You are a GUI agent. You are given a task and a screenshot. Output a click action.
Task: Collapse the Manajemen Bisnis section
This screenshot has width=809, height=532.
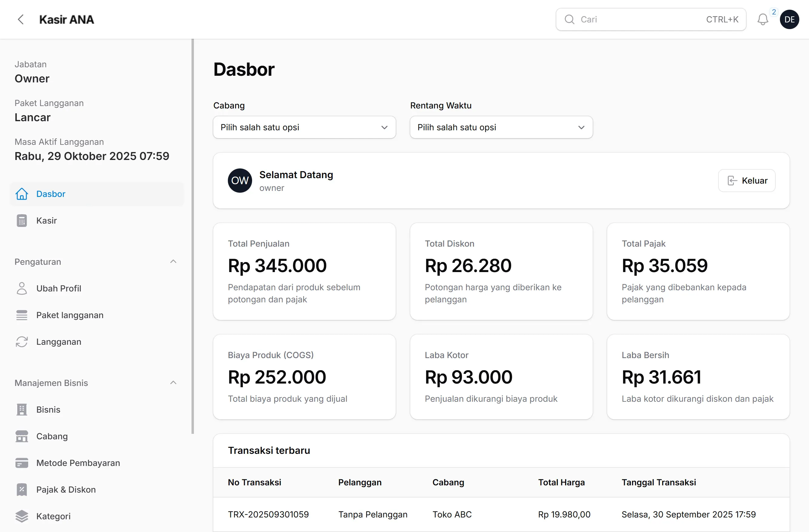click(173, 383)
